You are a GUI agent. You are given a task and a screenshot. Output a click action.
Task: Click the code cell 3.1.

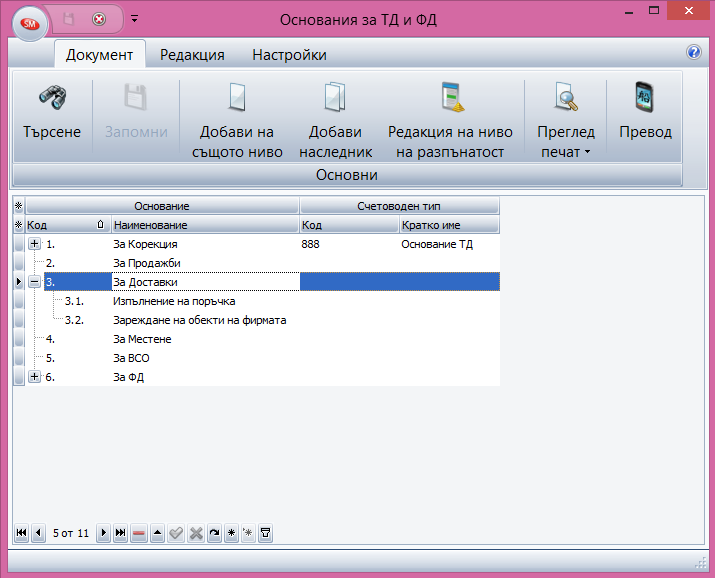74,301
